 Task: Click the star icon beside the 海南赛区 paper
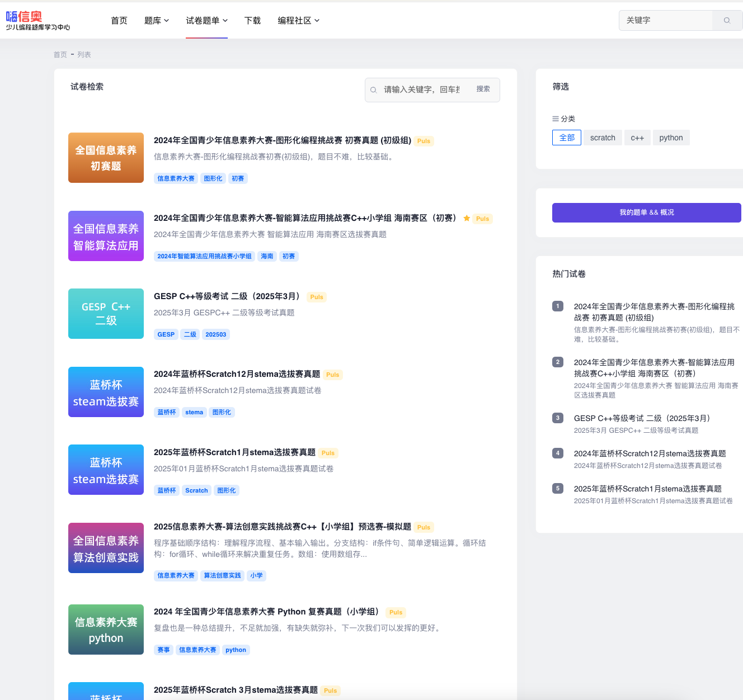click(467, 218)
